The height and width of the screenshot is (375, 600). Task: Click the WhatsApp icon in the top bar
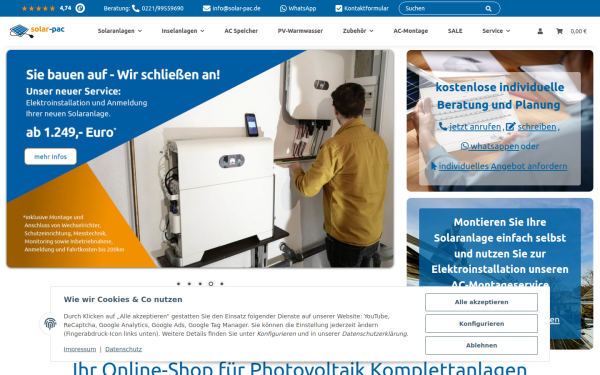(283, 8)
